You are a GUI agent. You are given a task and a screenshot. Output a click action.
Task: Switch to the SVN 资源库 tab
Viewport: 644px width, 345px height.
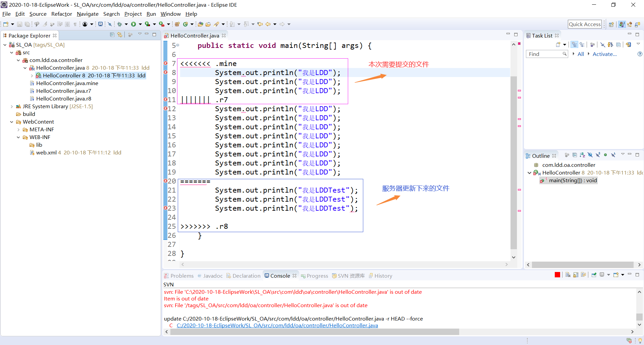351,276
